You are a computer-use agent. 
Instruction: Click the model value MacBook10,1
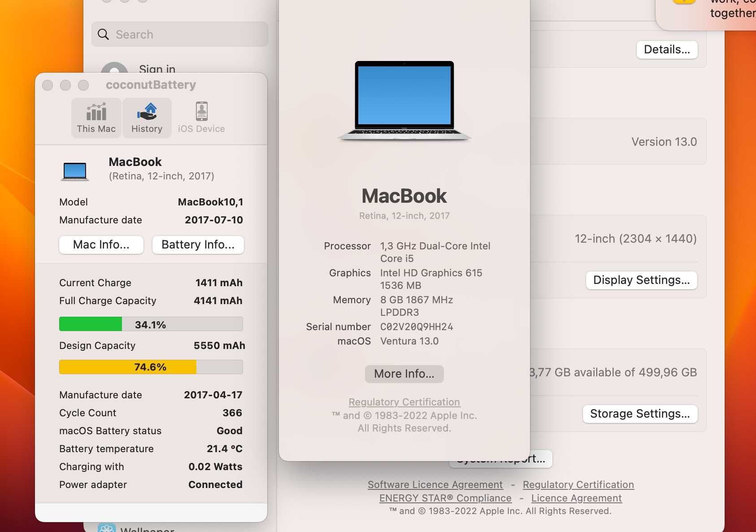click(211, 202)
